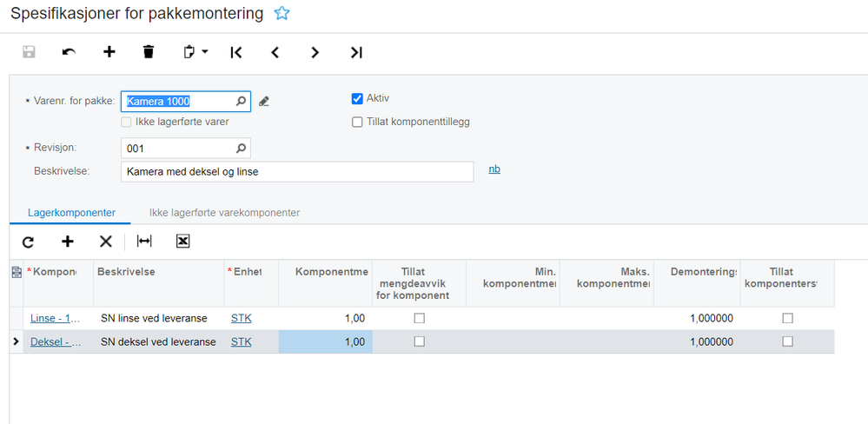Open lookup for Varenr. for pakke field
Screen dimensions: 868x424
241,102
